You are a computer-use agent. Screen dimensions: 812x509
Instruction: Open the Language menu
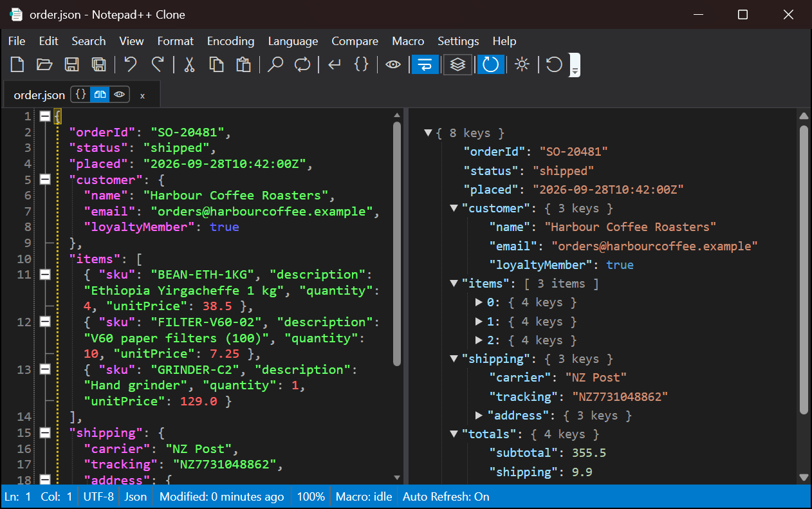click(293, 41)
